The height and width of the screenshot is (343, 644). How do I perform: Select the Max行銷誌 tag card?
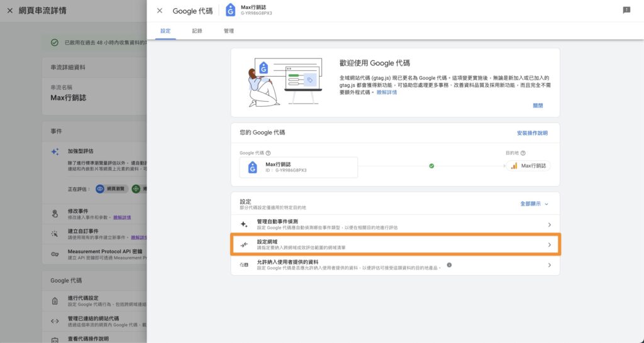click(299, 167)
